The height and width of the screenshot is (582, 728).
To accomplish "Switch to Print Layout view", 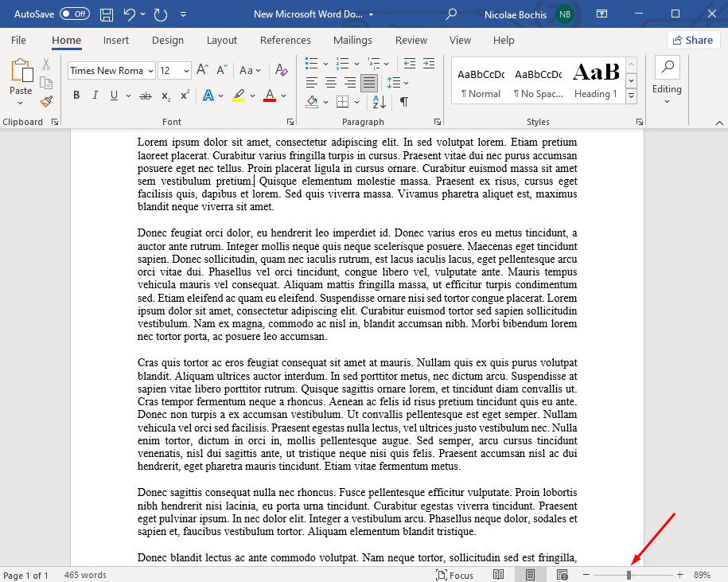I will (x=530, y=575).
